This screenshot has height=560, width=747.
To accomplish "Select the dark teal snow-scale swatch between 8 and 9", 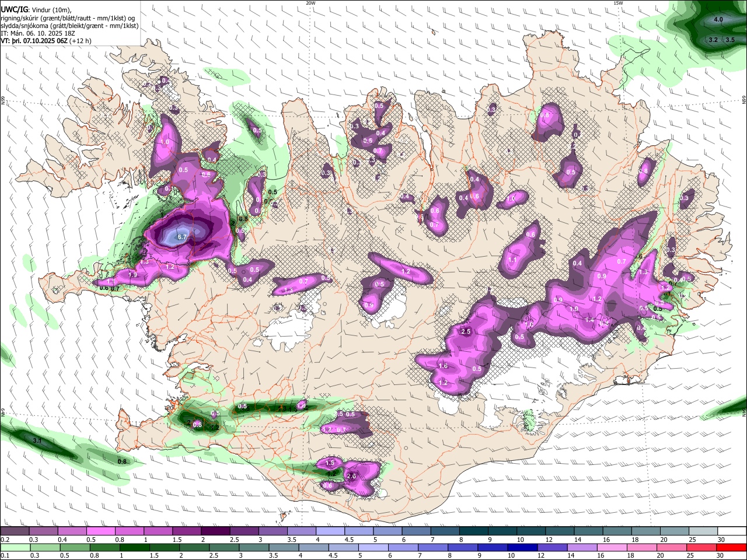I will pyautogui.click(x=474, y=531).
